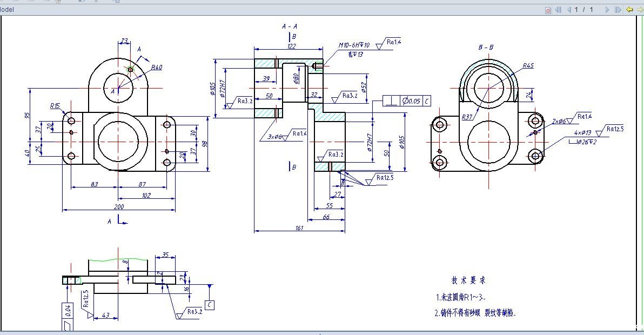
Task: Select the 200 overall width dimension
Action: [118, 206]
